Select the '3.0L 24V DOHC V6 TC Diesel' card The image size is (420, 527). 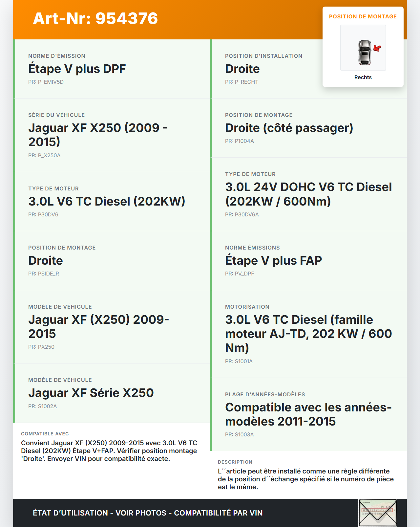pyautogui.click(x=308, y=194)
